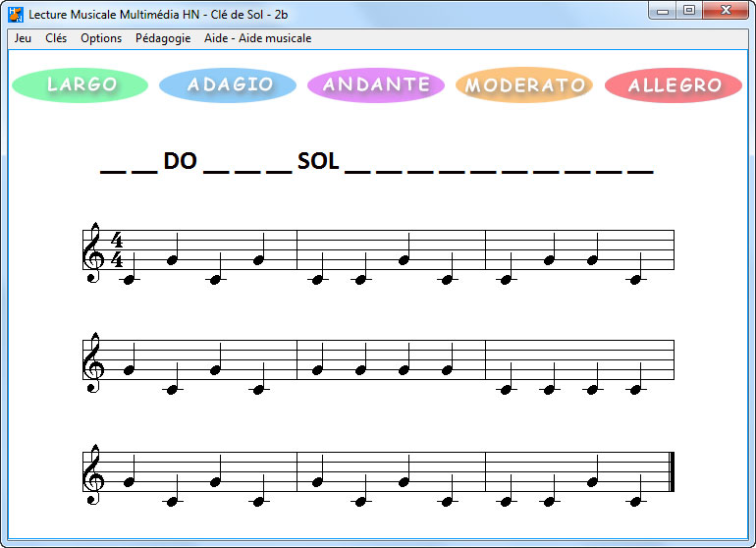The image size is (756, 548).
Task: Minimize the Lecture Musicale window
Action: click(663, 11)
